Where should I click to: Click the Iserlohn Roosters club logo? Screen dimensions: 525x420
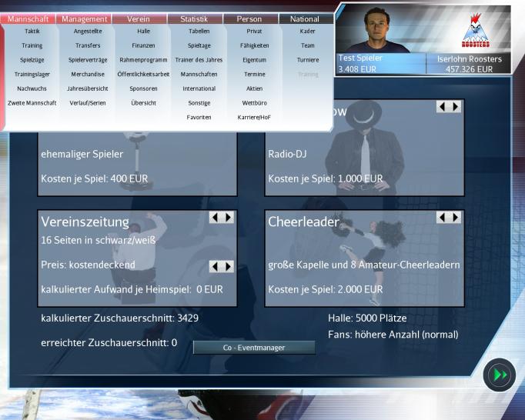(x=476, y=31)
